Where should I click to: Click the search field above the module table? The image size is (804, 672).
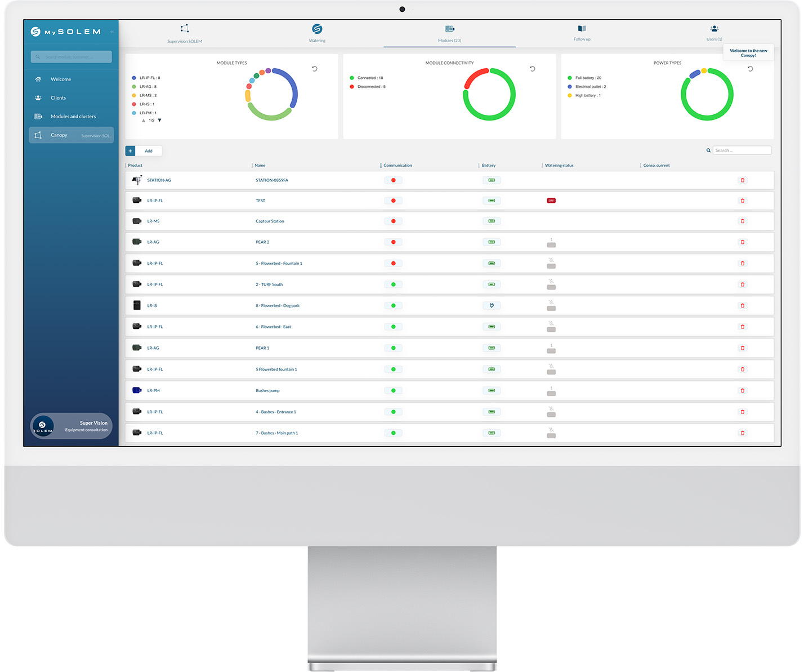(742, 150)
